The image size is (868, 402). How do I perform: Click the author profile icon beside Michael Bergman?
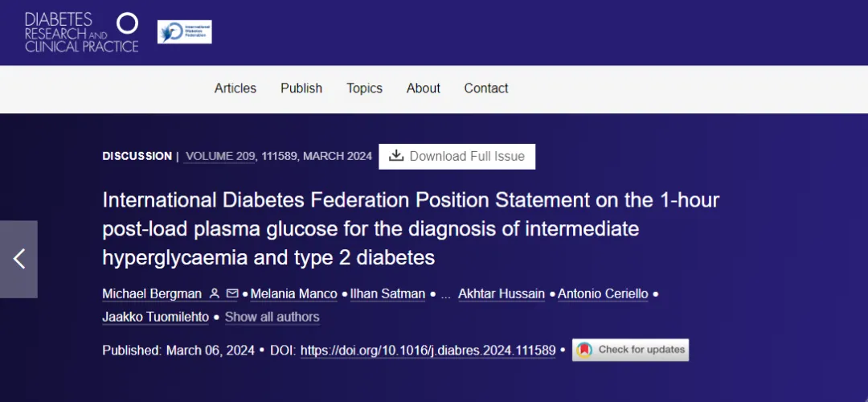point(215,293)
